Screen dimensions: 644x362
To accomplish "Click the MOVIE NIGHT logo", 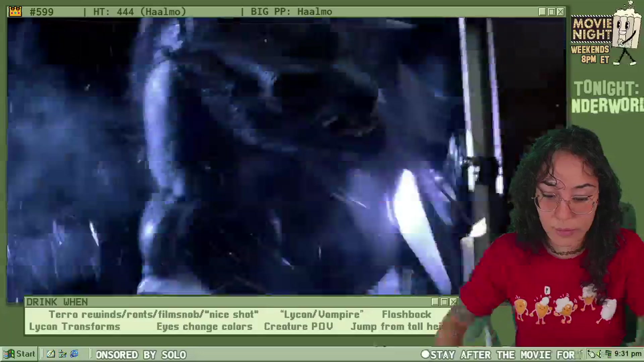I will coord(592,29).
